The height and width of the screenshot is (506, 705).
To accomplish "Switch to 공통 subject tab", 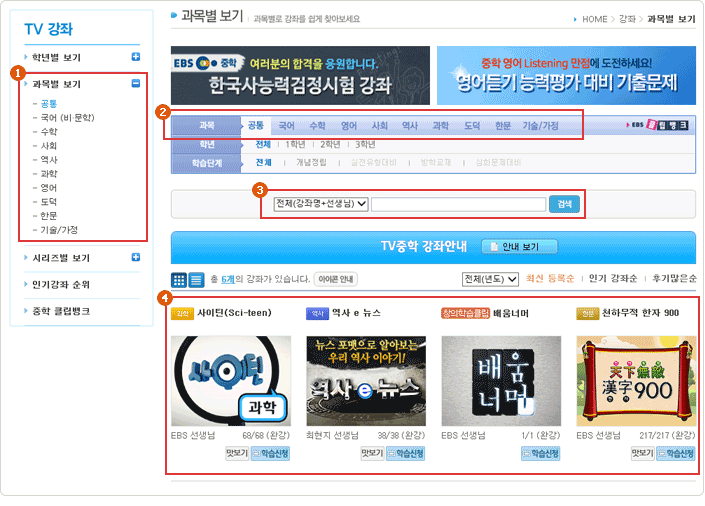I will pos(256,125).
